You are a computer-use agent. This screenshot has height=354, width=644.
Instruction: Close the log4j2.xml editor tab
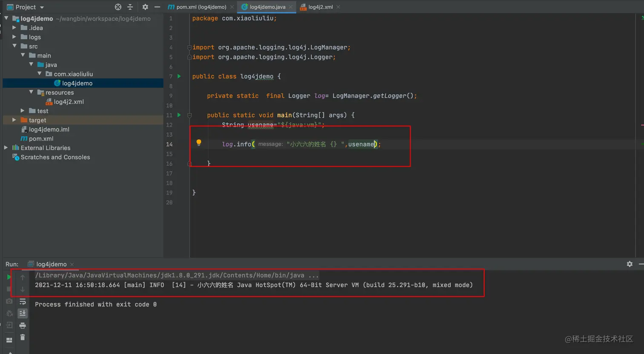pos(338,7)
